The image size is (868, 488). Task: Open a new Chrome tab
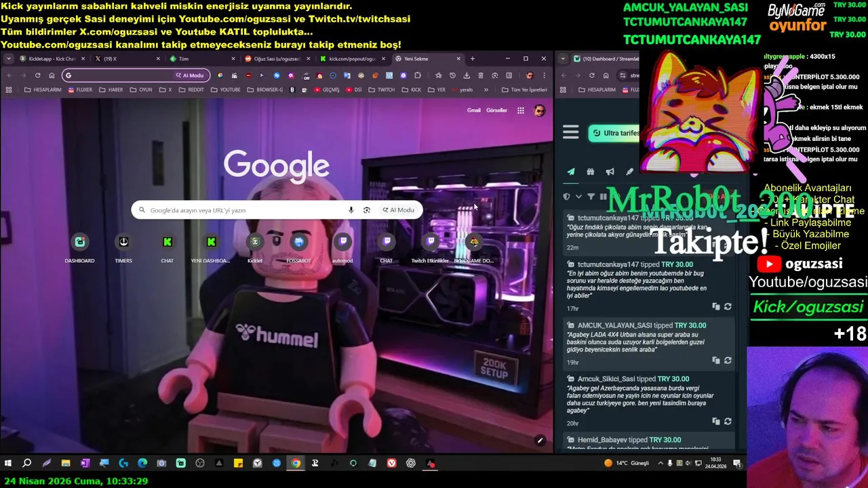[x=473, y=59]
